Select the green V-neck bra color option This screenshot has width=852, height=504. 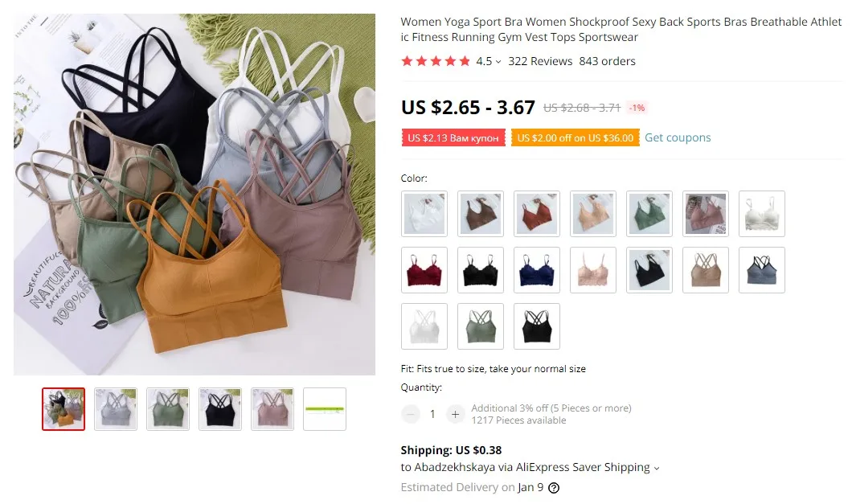(649, 214)
